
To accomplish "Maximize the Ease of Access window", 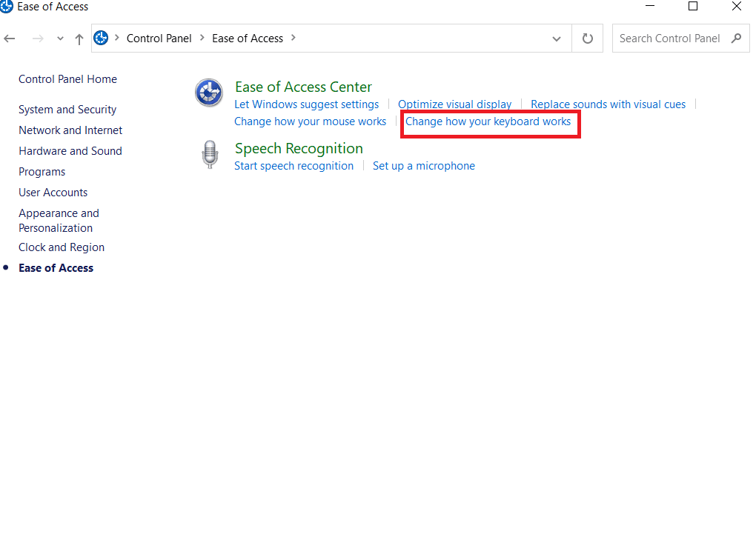I will tap(693, 7).
